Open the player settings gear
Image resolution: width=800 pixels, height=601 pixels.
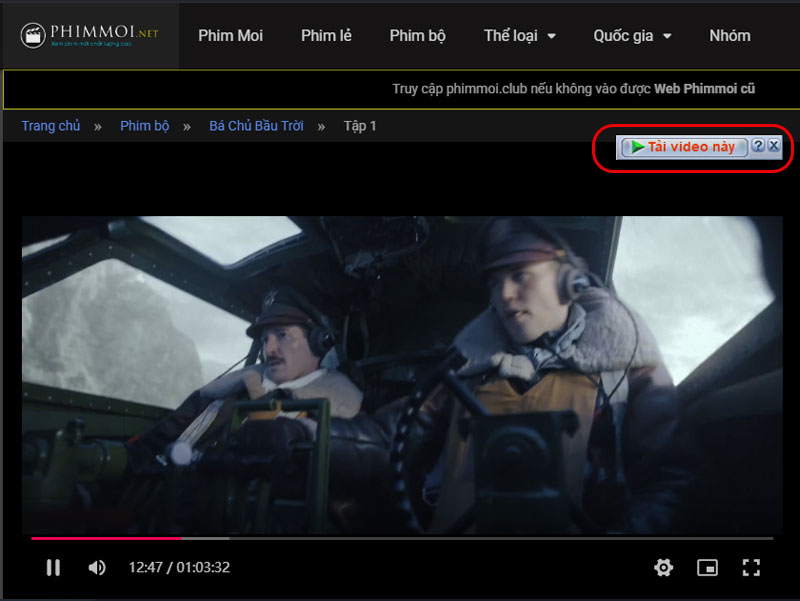663,568
